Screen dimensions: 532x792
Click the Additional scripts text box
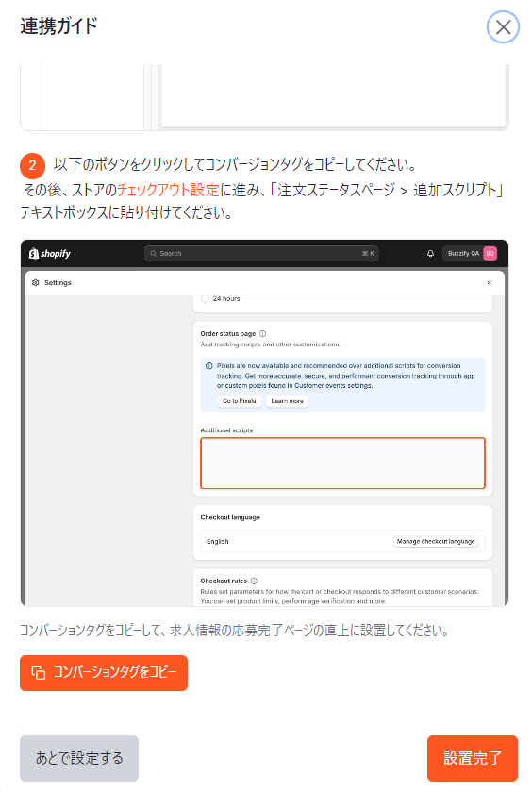click(342, 463)
